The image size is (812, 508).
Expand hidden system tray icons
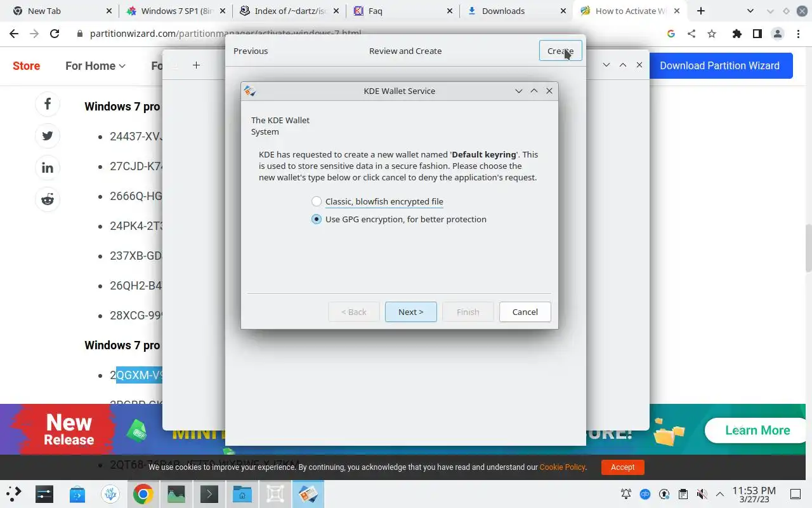pos(720,494)
